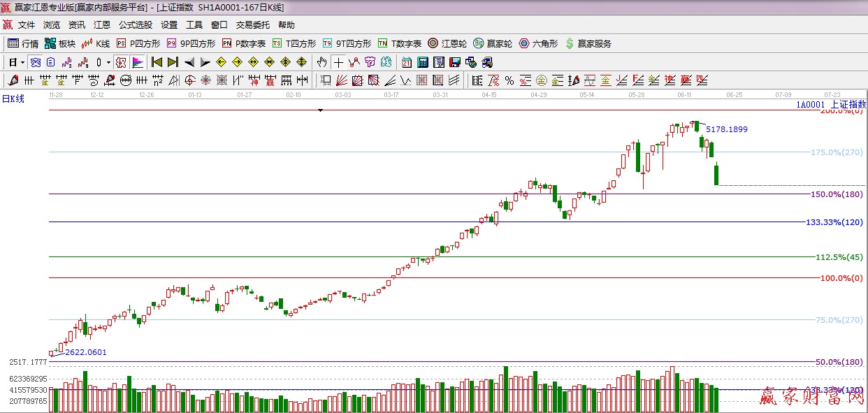This screenshot has width=868, height=413.
Task: Open the calculator tool in toolbar
Action: coord(422,62)
